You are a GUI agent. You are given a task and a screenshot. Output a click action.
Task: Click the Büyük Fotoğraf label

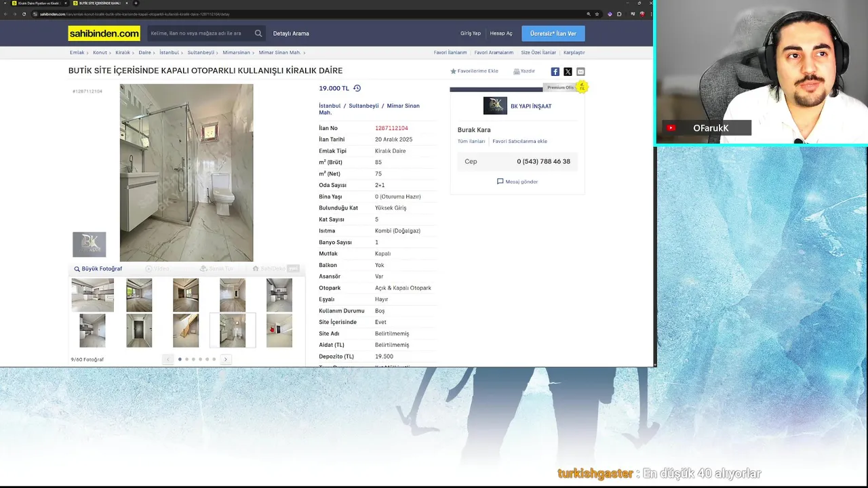102,269
